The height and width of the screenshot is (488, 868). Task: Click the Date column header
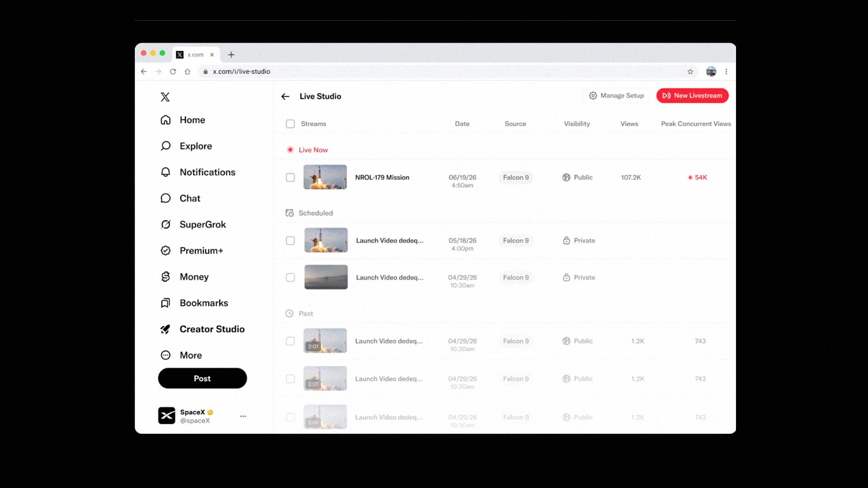tap(462, 124)
